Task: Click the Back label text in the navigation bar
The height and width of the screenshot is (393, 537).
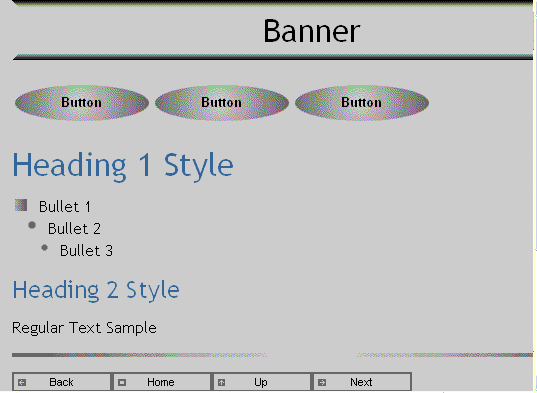Action: click(x=61, y=382)
